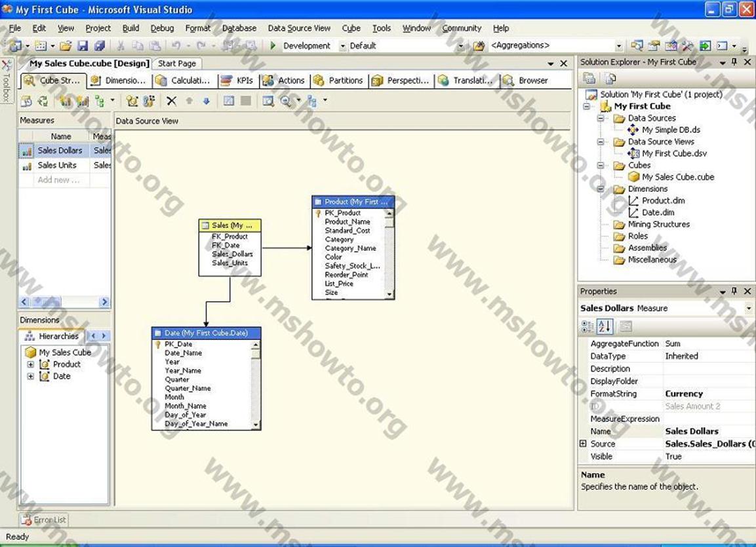Expand the Date dimension in Dimensions pane

pyautogui.click(x=30, y=377)
